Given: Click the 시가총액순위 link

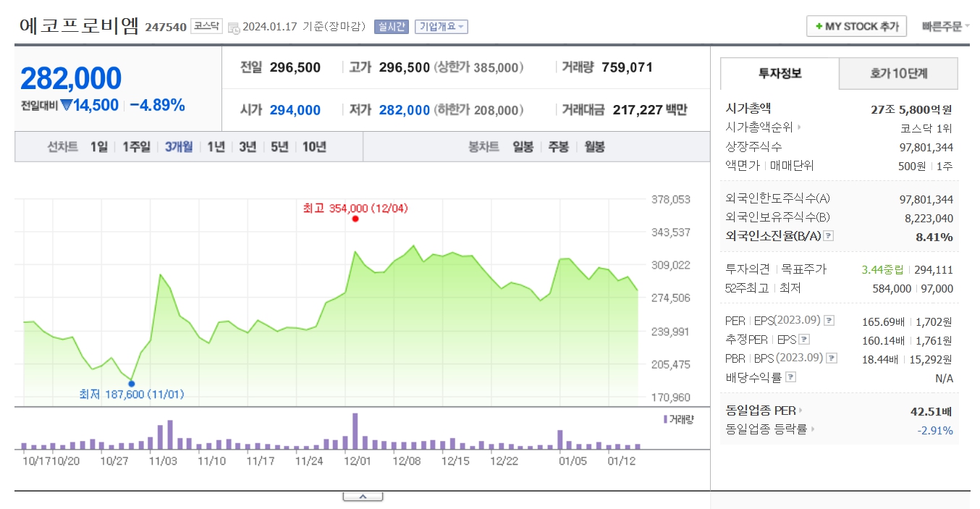Looking at the screenshot, I should [759, 127].
